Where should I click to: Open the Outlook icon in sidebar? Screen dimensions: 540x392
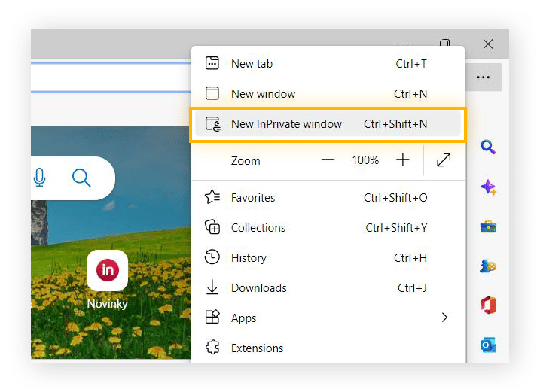(x=488, y=345)
